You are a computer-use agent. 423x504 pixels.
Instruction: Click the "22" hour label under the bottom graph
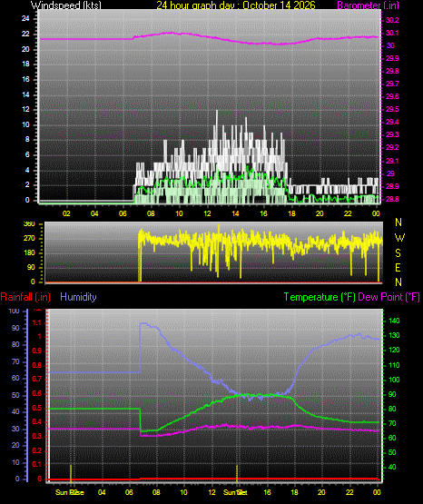click(349, 492)
